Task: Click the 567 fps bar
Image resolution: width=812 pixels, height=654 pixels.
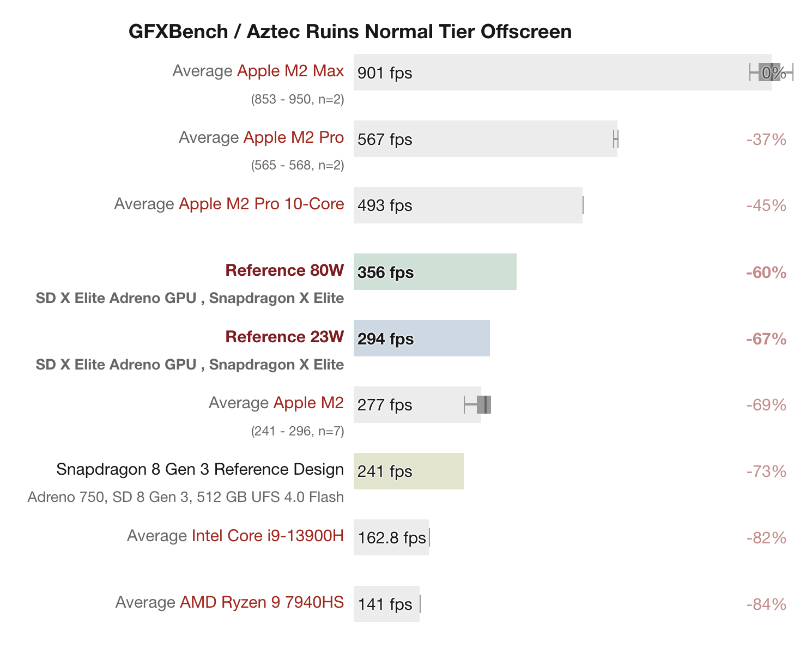Action: coord(486,138)
